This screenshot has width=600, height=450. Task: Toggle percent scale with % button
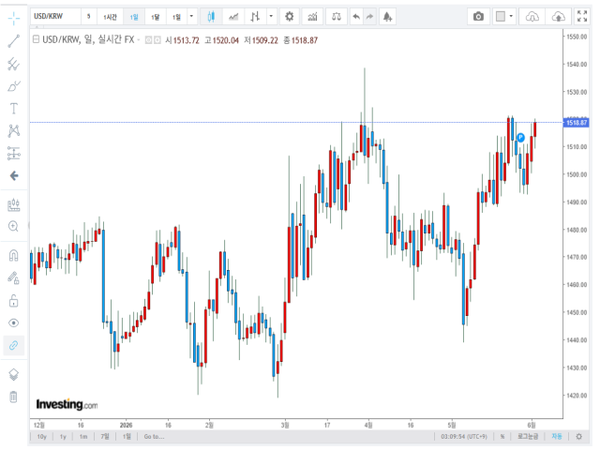[x=502, y=437]
